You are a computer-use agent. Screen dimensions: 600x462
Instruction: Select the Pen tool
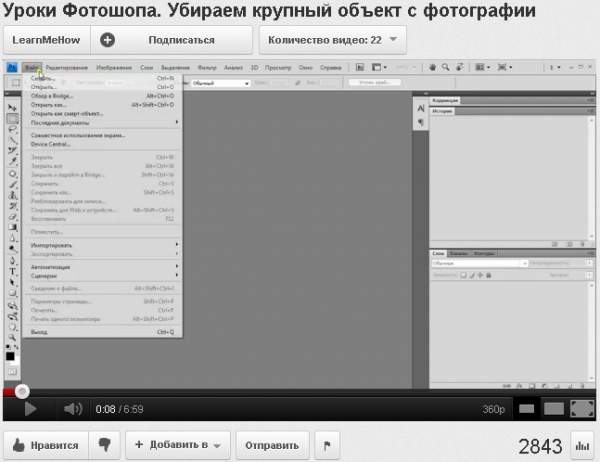point(12,261)
